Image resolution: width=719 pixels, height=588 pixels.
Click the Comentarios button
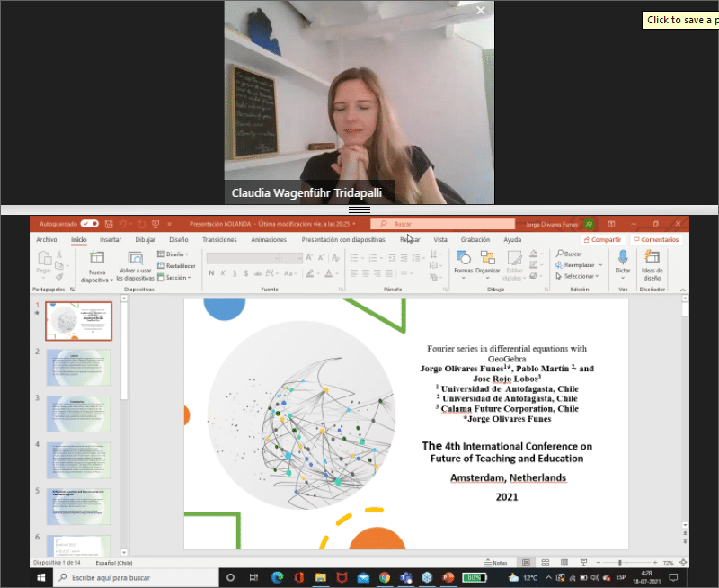click(655, 240)
